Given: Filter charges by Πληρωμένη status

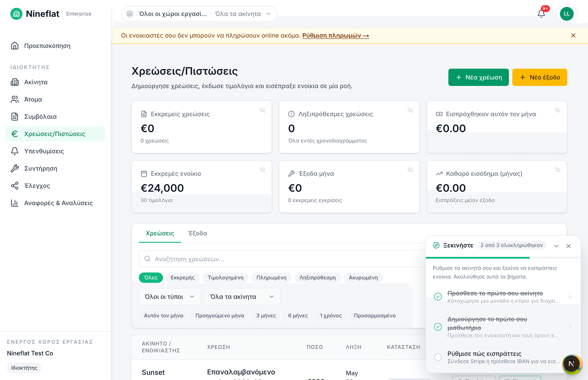Looking at the screenshot, I should [x=271, y=278].
